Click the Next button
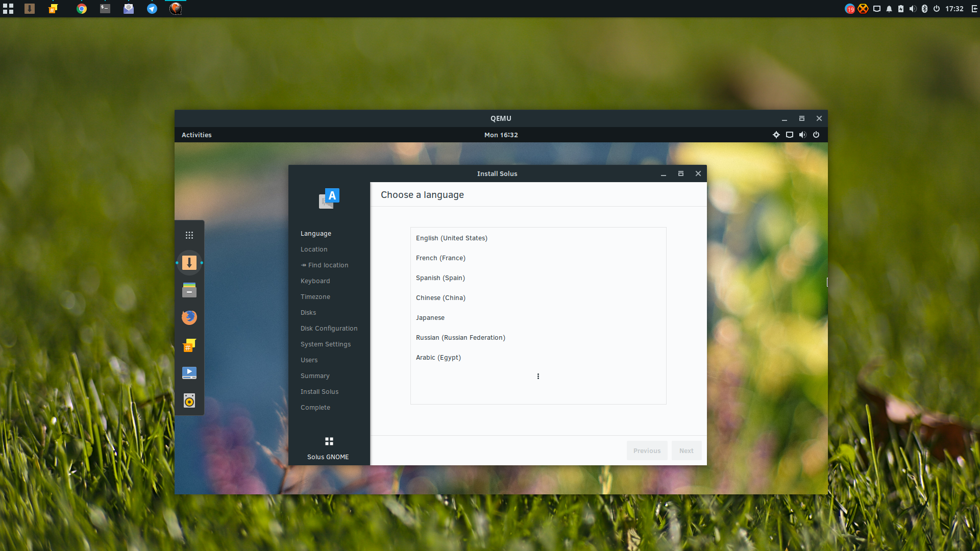980x551 pixels. [687, 451]
